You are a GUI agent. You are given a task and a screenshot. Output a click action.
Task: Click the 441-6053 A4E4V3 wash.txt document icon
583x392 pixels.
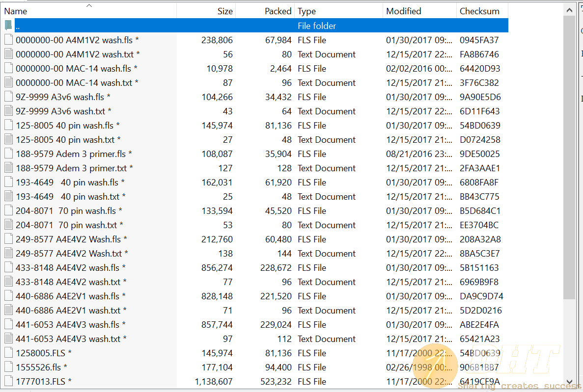(8, 339)
